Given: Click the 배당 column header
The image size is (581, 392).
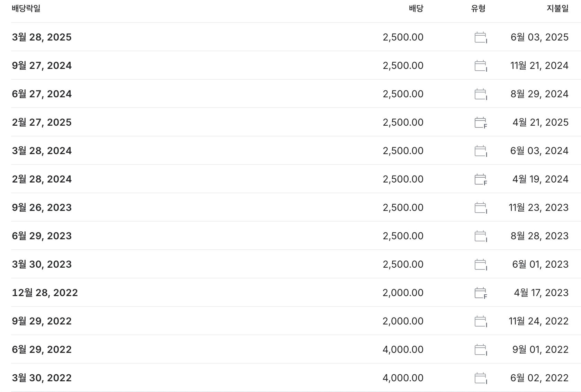Looking at the screenshot, I should (416, 9).
